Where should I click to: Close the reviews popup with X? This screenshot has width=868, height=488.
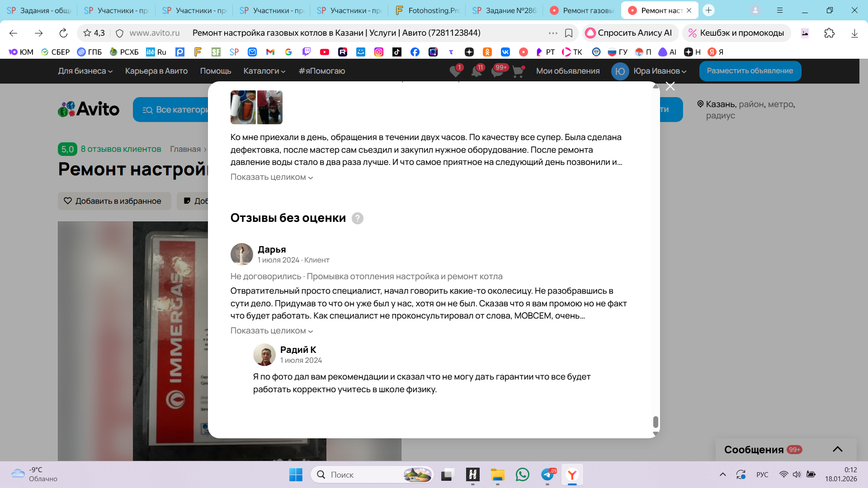670,86
